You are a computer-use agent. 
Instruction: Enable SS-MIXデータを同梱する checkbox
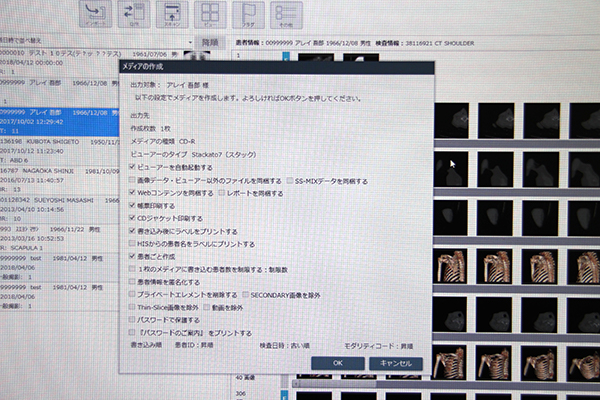[290, 181]
